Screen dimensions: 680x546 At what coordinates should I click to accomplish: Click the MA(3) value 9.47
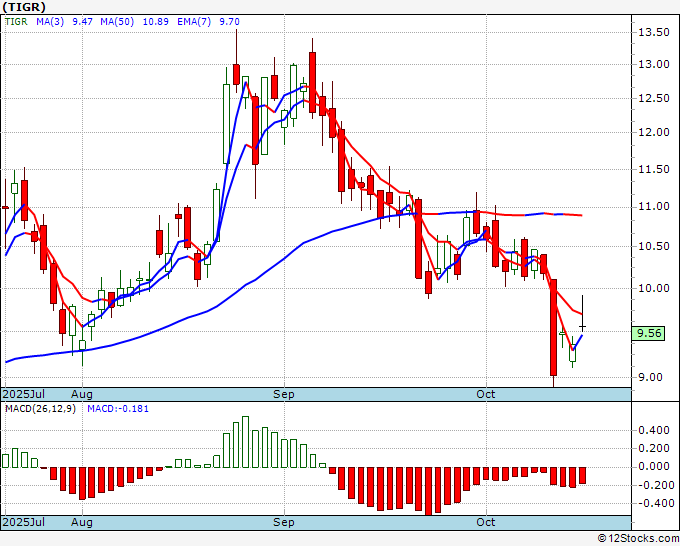82,21
